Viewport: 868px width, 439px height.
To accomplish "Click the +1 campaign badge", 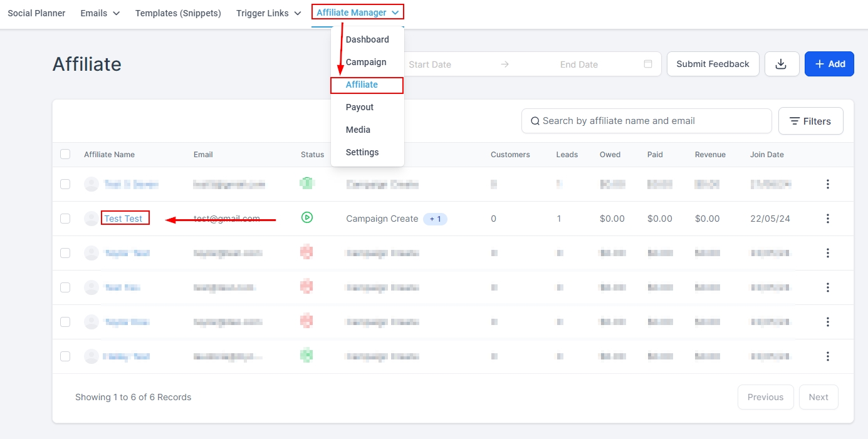I will [435, 219].
